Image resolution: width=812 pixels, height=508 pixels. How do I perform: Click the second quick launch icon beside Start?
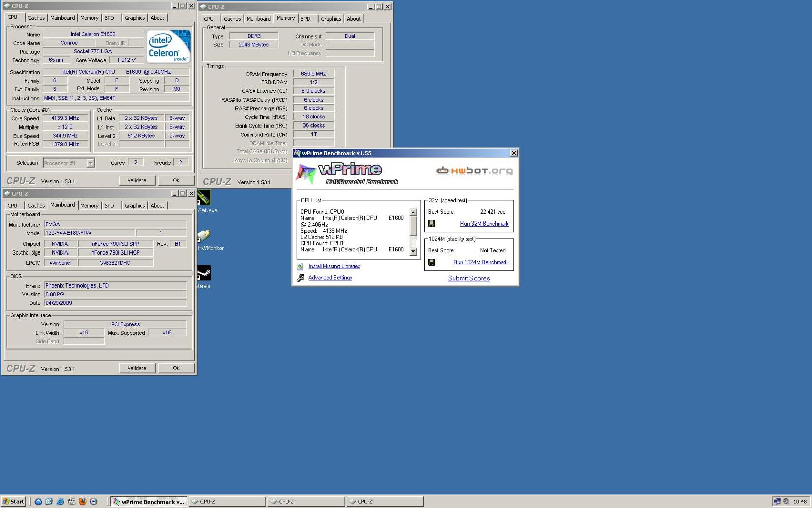coord(49,501)
